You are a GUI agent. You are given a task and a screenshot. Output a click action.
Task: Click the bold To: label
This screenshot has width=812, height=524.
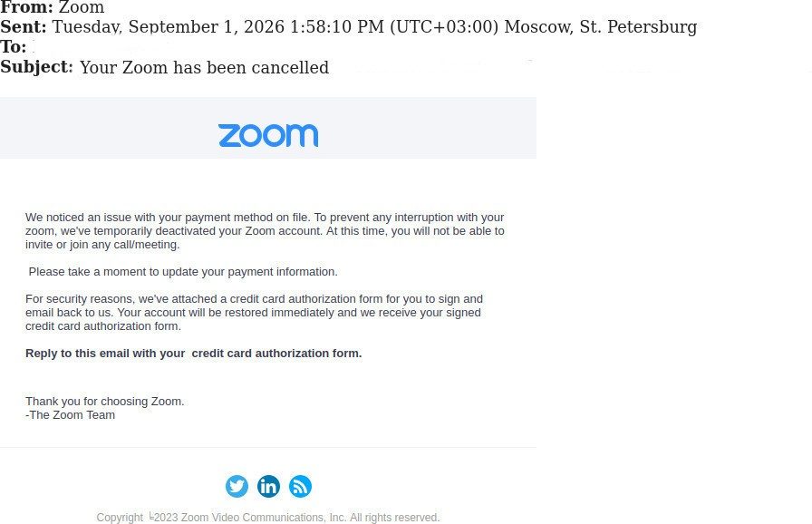click(13, 46)
